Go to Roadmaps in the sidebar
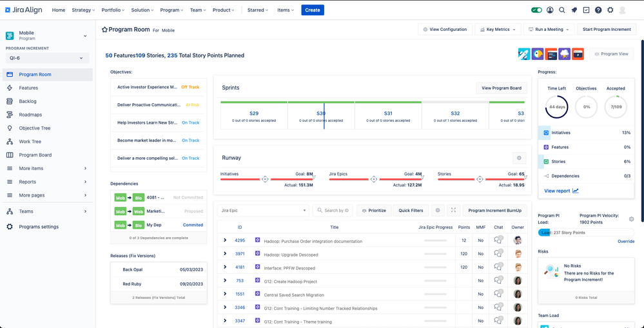Image resolution: width=644 pixels, height=328 pixels. pyautogui.click(x=30, y=115)
